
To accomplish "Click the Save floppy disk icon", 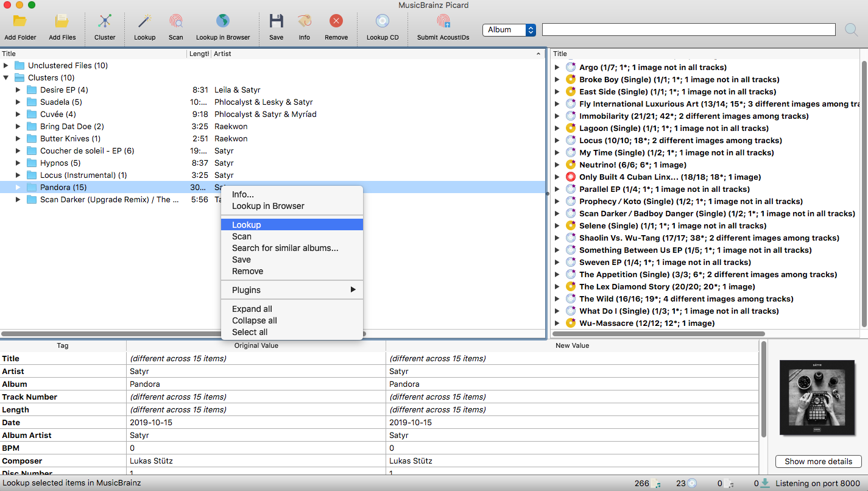I will [276, 21].
